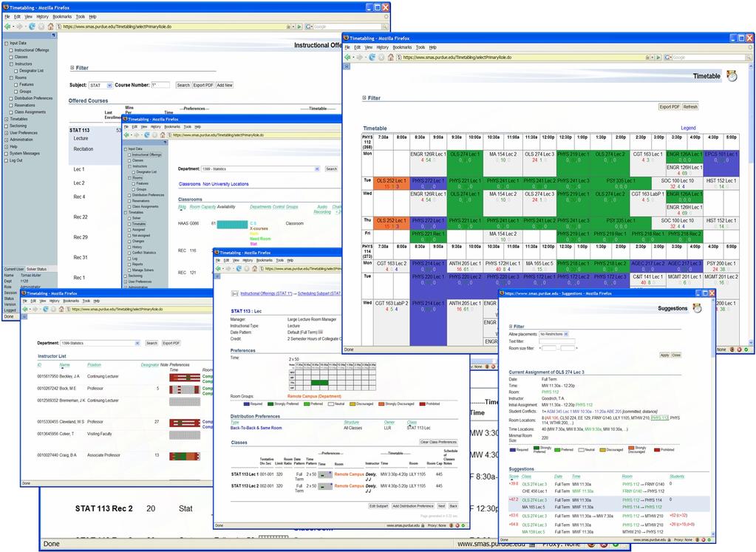Open Department dropdown in Instructor List window
This screenshot has height=552, width=756.
click(x=137, y=344)
